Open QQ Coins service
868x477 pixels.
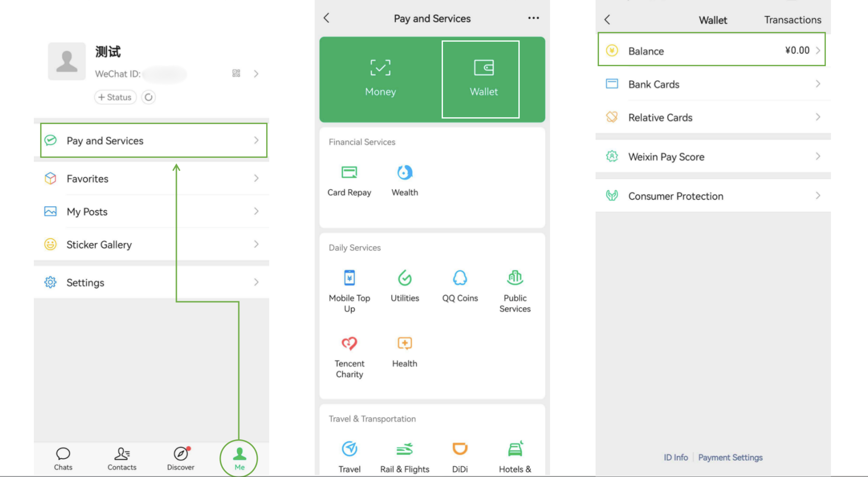pos(460,287)
